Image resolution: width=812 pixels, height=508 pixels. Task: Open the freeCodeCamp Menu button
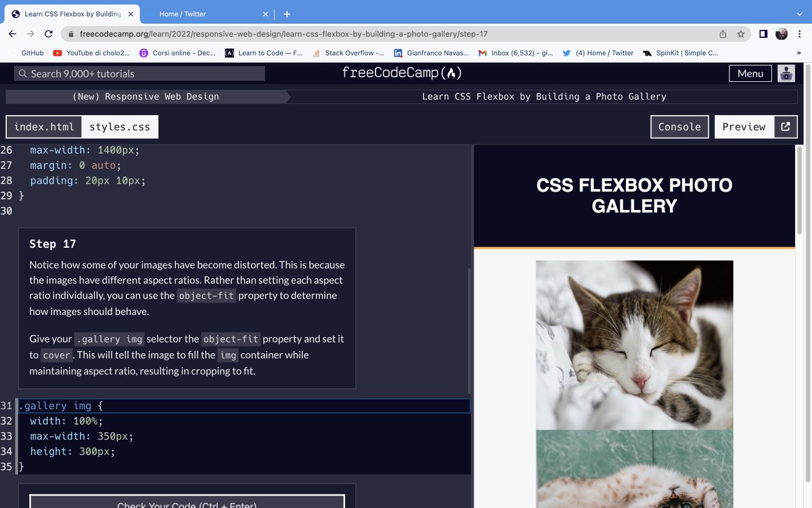point(750,73)
